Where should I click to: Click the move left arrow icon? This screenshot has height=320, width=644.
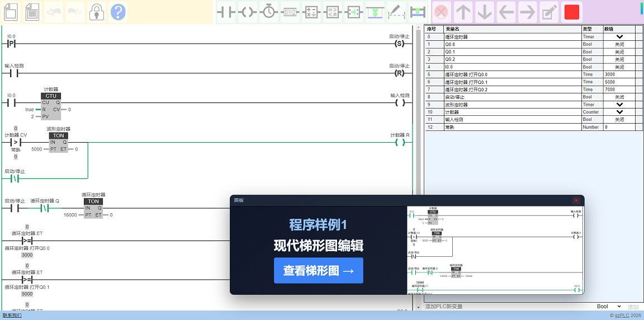pyautogui.click(x=505, y=12)
